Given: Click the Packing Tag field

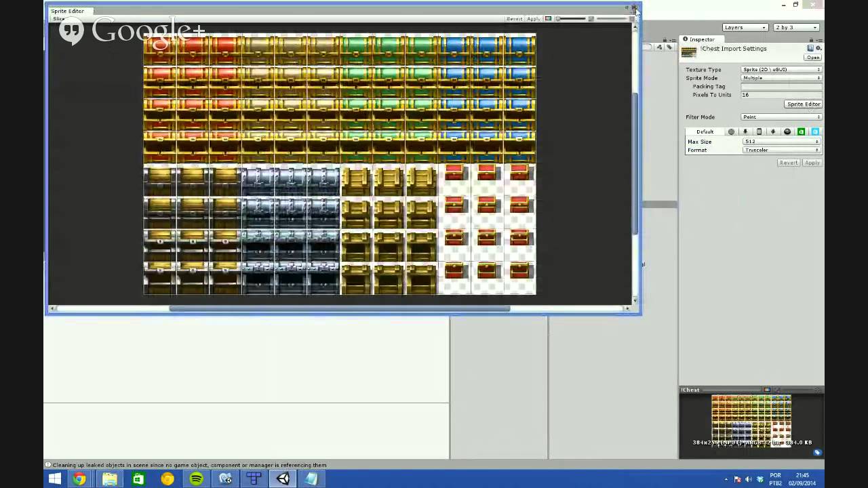Looking at the screenshot, I should (781, 87).
